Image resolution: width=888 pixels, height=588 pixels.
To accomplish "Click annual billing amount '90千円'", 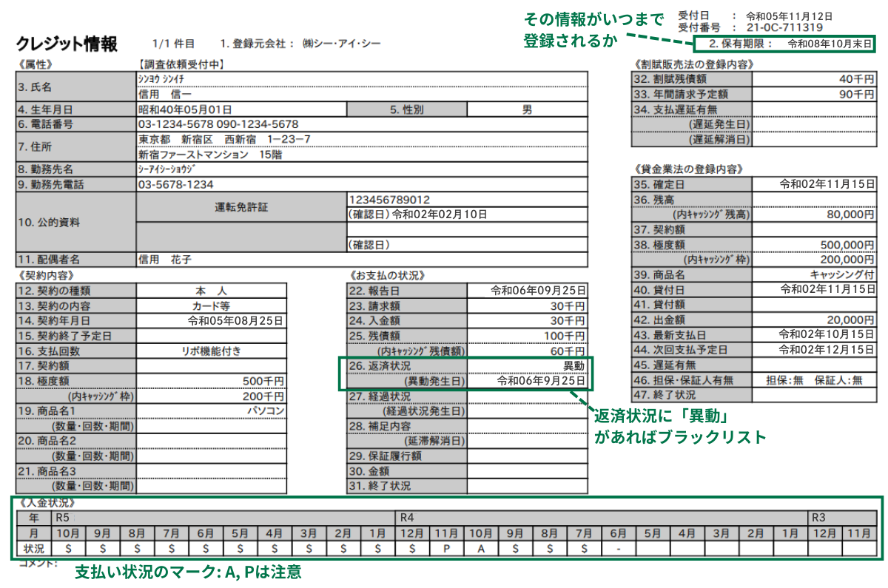I will point(856,94).
